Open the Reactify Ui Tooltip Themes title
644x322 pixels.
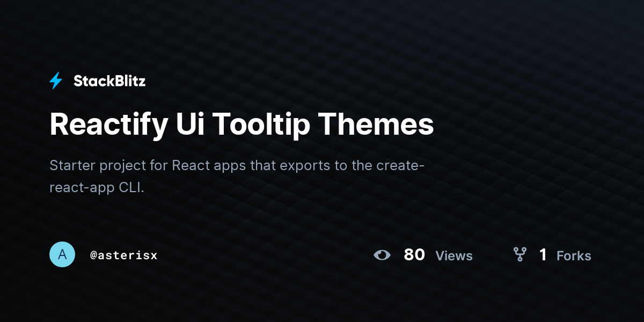tap(241, 125)
